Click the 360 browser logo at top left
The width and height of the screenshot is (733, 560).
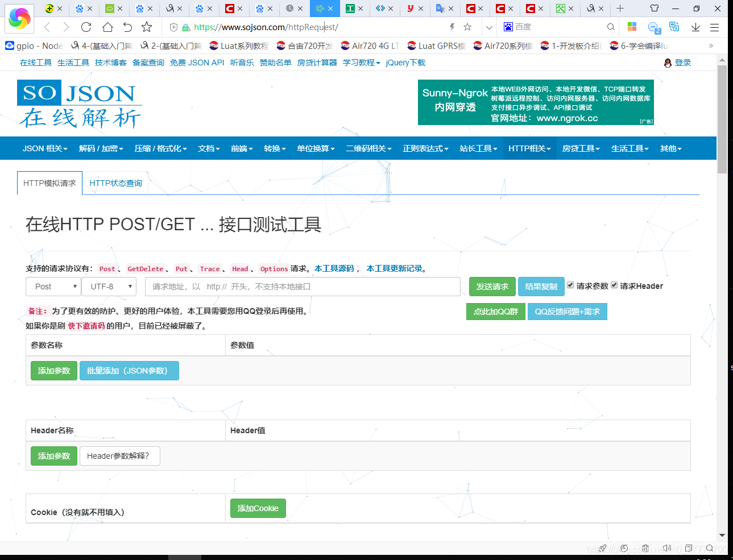(19, 18)
